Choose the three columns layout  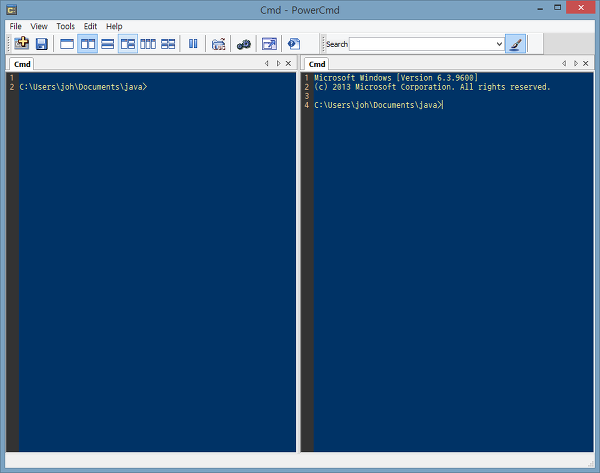coord(148,44)
